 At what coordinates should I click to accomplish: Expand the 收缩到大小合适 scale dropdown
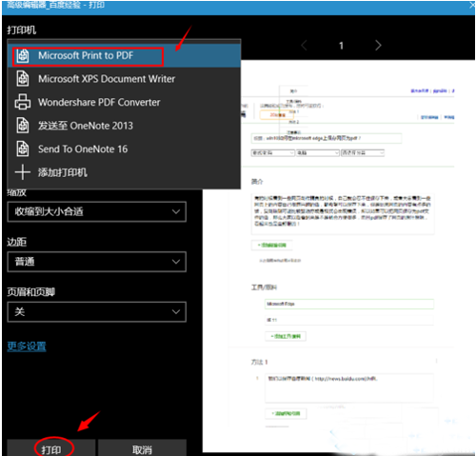coord(97,211)
